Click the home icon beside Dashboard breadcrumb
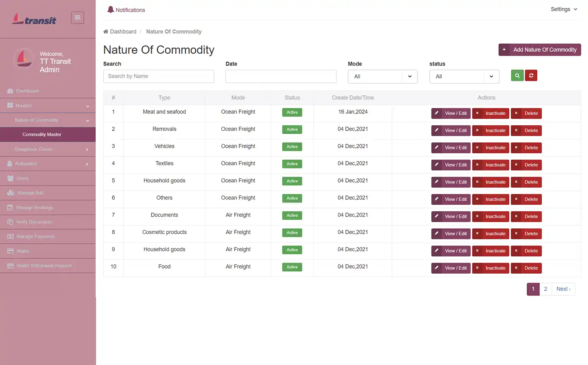The height and width of the screenshot is (365, 588). point(106,32)
